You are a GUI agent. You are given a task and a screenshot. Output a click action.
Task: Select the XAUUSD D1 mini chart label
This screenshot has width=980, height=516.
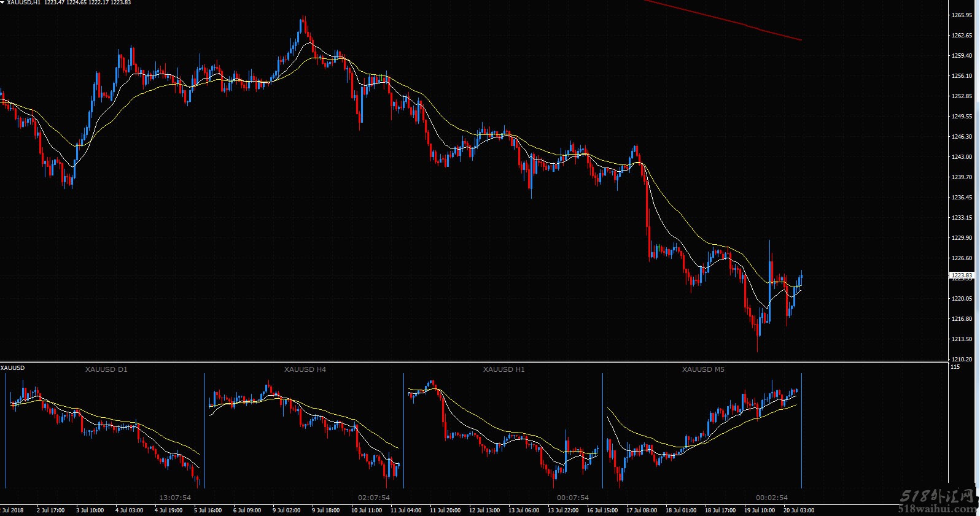(x=106, y=369)
